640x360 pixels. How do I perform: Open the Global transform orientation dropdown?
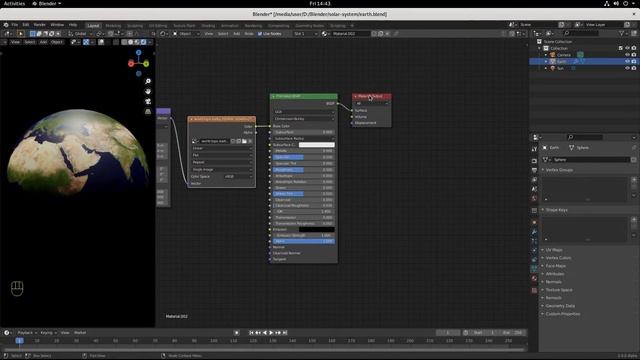pyautogui.click(x=80, y=33)
